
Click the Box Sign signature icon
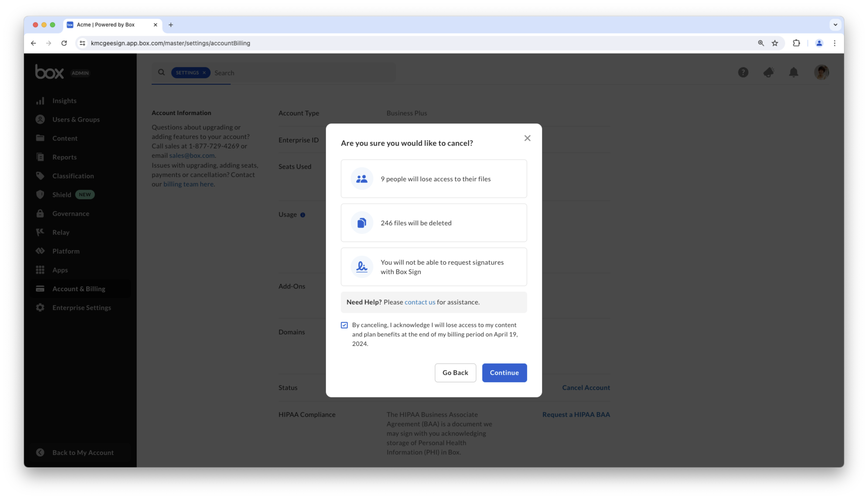[x=361, y=267]
